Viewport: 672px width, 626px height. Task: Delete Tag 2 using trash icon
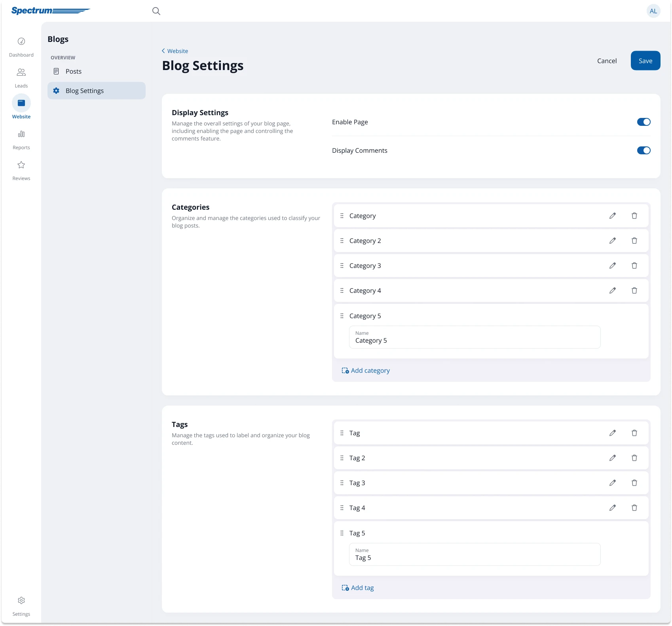tap(634, 458)
